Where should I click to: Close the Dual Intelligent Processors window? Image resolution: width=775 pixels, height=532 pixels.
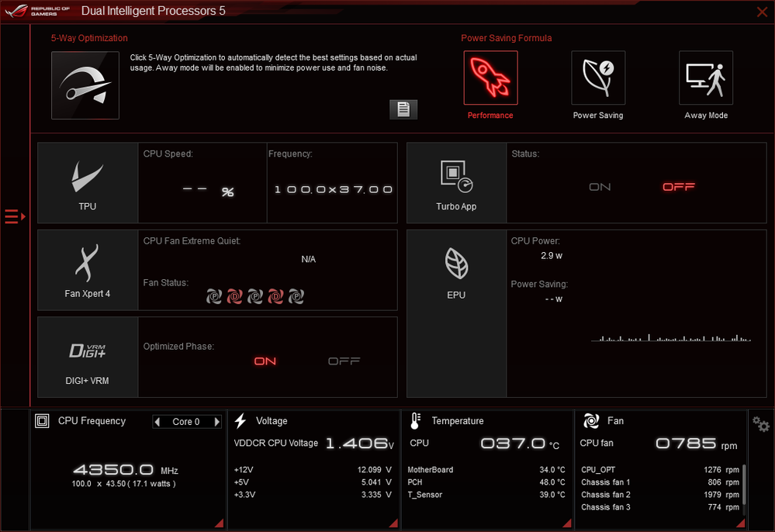762,12
